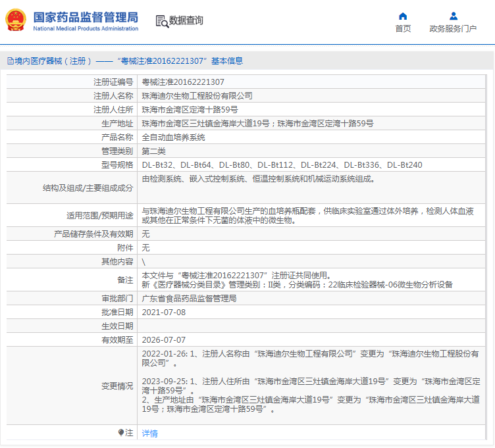Select 无 in 产品储存条件及有效期 row
Viewport: 495px width, 448px height.
coord(145,234)
